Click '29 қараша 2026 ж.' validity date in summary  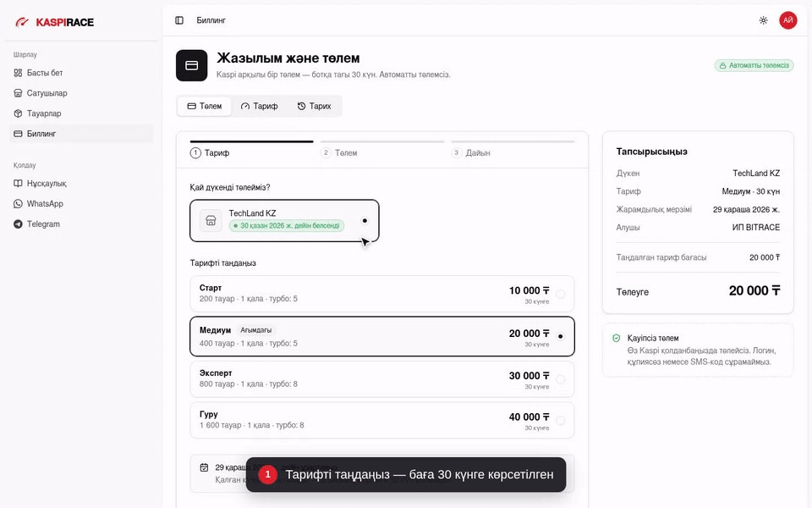(746, 209)
